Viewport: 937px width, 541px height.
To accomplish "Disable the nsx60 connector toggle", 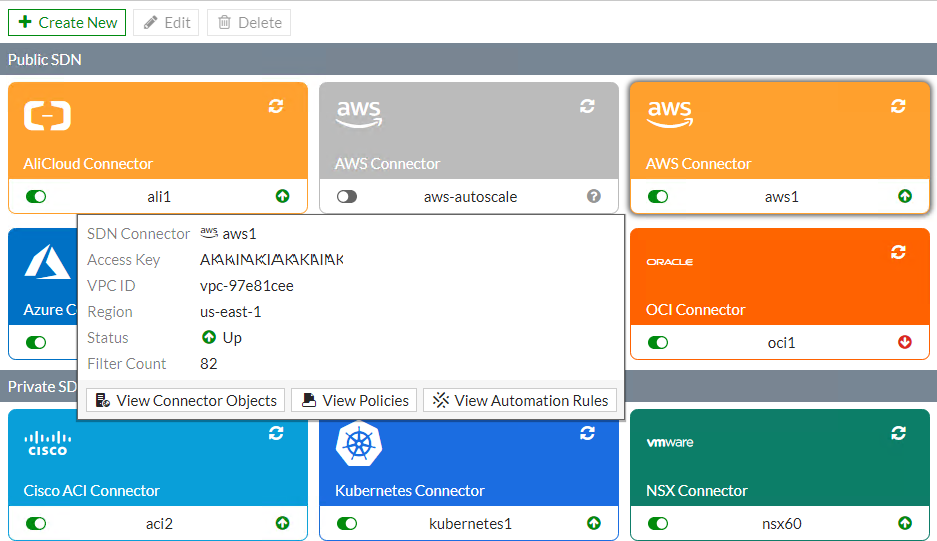I will 658,523.
